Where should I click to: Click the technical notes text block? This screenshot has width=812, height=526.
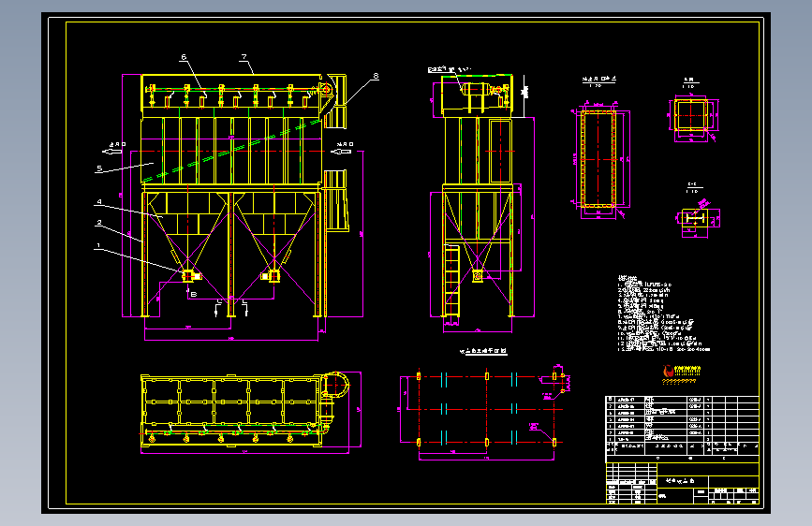663,314
